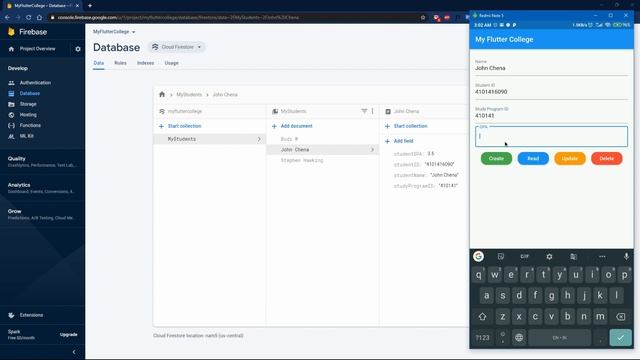Screen dimensions: 640x360
Task: Switch to Usage tab
Action: [171, 63]
